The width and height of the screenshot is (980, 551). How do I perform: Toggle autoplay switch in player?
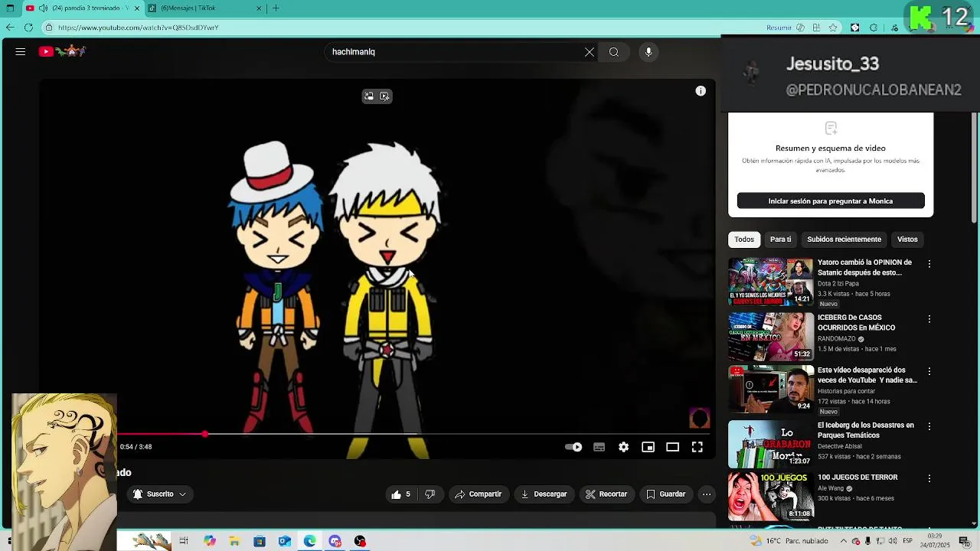573,447
